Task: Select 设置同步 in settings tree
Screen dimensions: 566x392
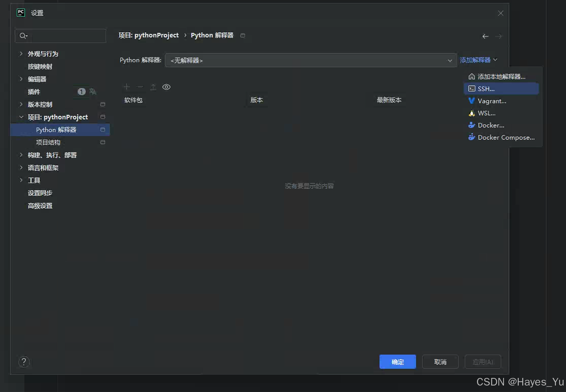Action: 40,193
